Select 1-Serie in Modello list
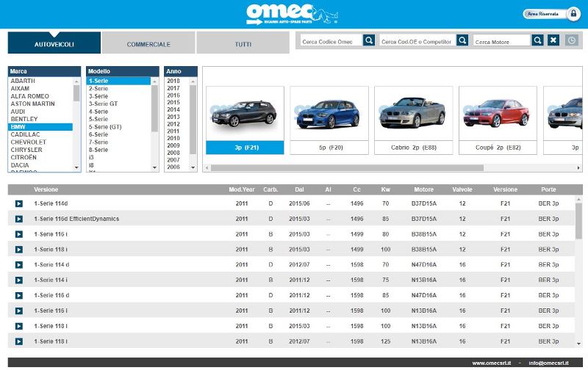Image resolution: width=588 pixels, height=370 pixels. tap(118, 81)
